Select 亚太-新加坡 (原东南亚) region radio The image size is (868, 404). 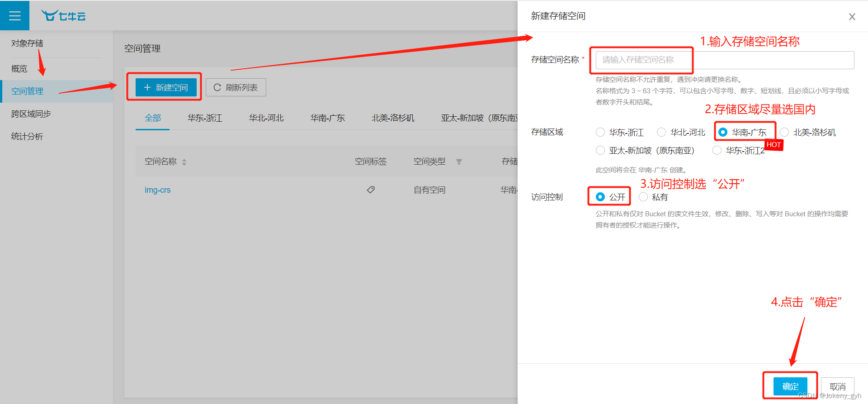(x=600, y=150)
